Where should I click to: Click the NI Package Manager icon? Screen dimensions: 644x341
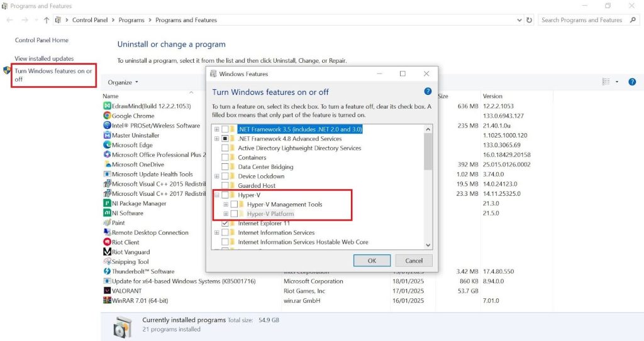[x=107, y=203]
